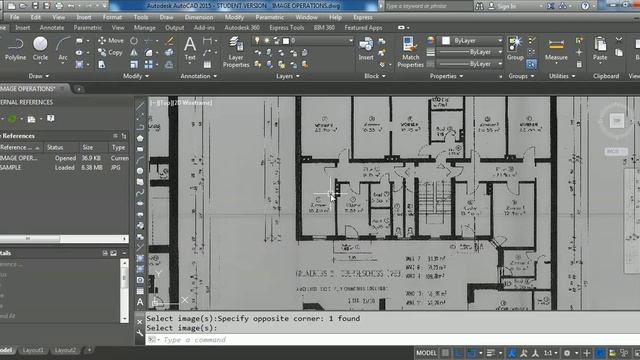This screenshot has width=640, height=360.
Task: Select the Circle tool
Action: 40,49
